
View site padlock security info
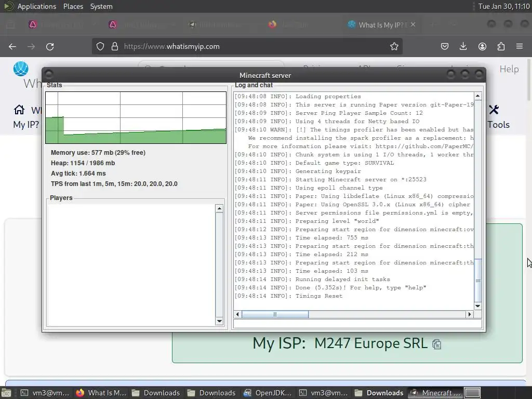(115, 46)
